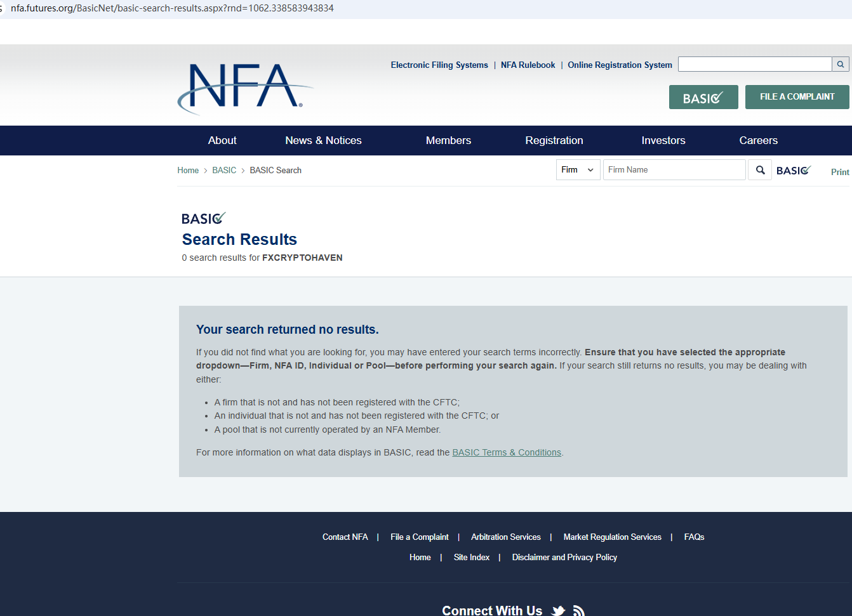Expand the Firm search type dropdown
The width and height of the screenshot is (852, 616).
578,170
